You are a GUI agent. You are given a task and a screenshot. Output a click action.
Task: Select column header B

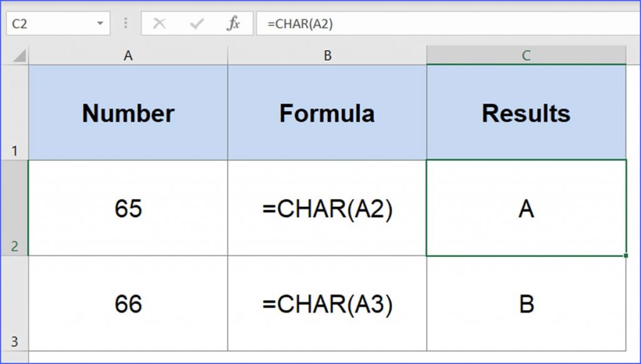pos(326,55)
